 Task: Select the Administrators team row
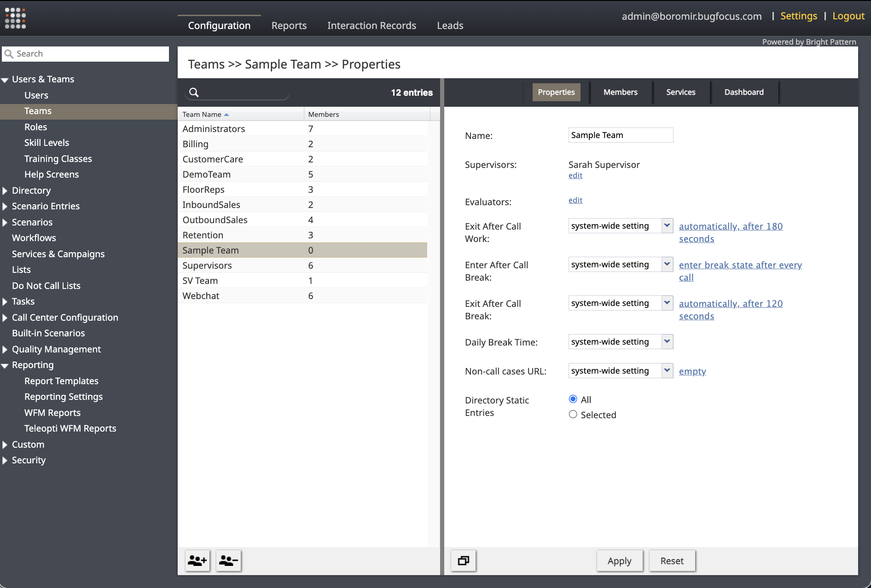pos(302,129)
